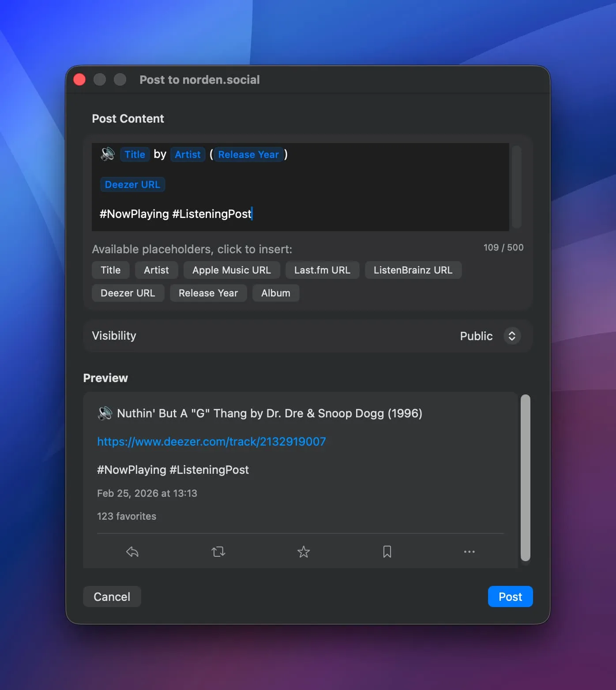Screen dimensions: 616x690
Task: Insert the Release Year placeholder
Action: pyautogui.click(x=208, y=293)
